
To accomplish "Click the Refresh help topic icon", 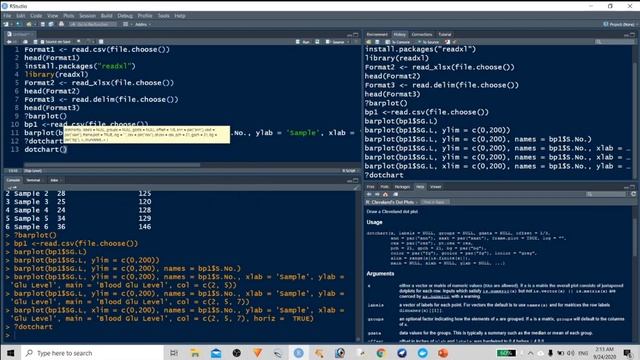I will 633,194.
